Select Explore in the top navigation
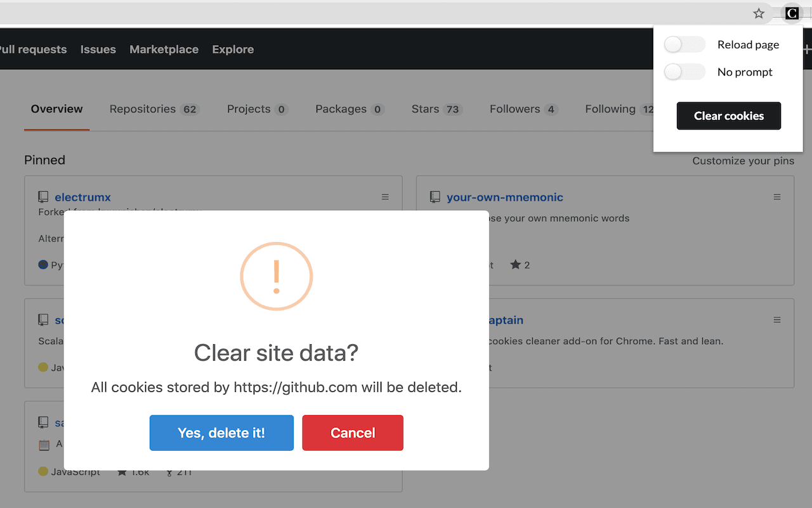The image size is (812, 508). click(x=233, y=49)
